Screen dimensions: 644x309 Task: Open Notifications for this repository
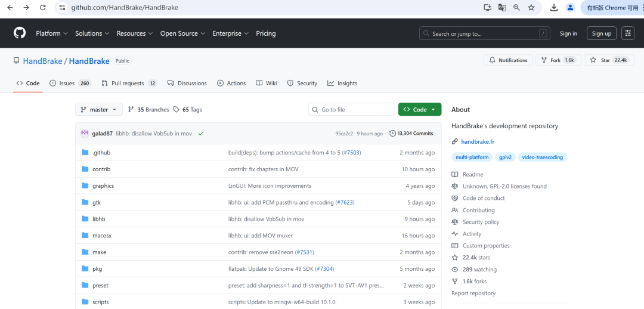pos(508,60)
